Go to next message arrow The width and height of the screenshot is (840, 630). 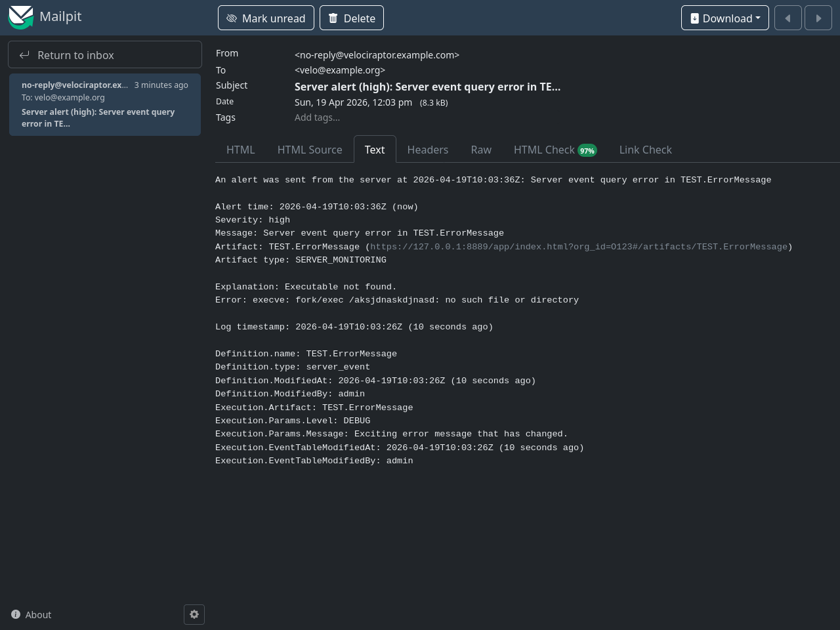[818, 18]
